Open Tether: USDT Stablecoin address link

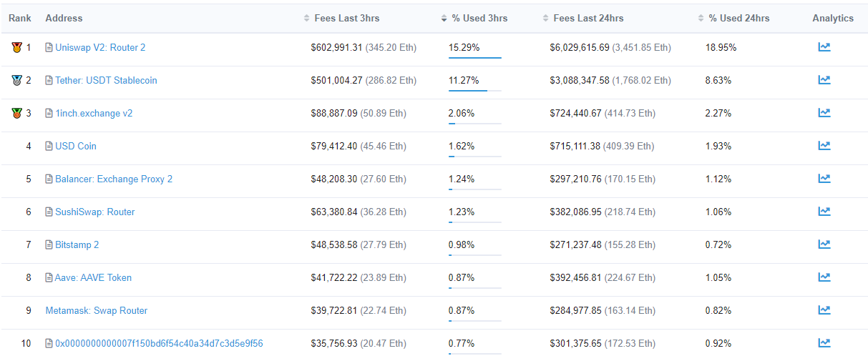(x=106, y=81)
